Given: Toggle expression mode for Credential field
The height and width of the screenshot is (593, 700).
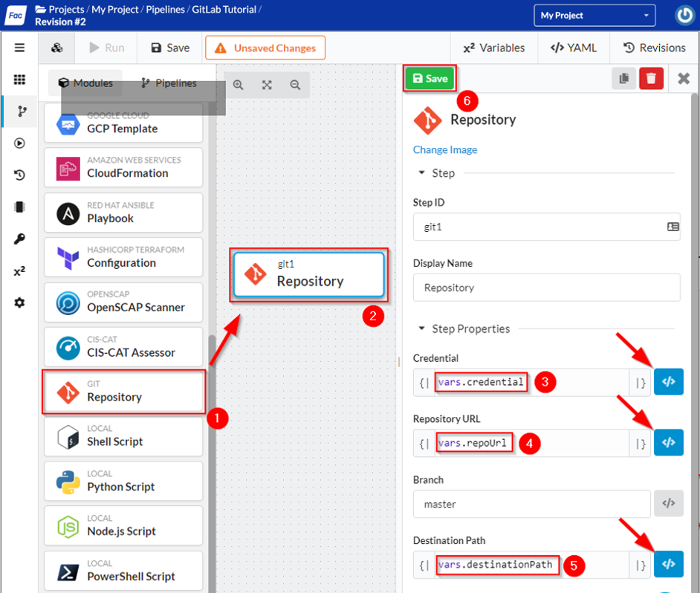Looking at the screenshot, I should point(668,382).
